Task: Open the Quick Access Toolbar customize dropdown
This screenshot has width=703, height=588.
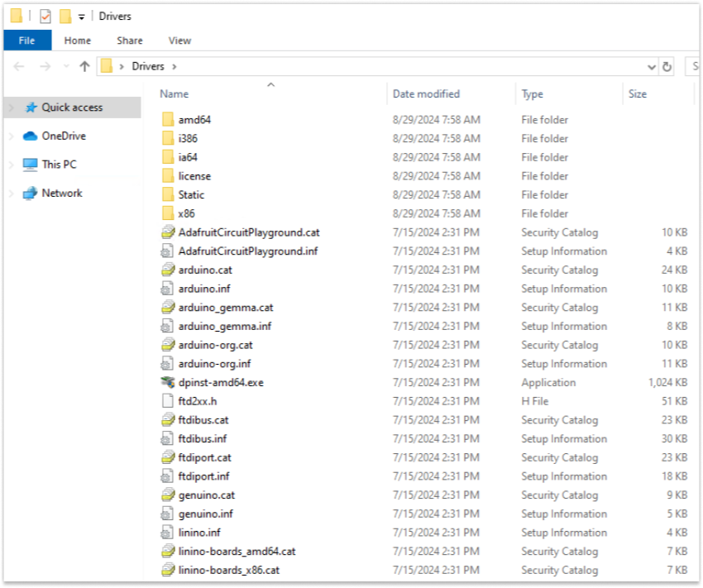Action: (81, 17)
